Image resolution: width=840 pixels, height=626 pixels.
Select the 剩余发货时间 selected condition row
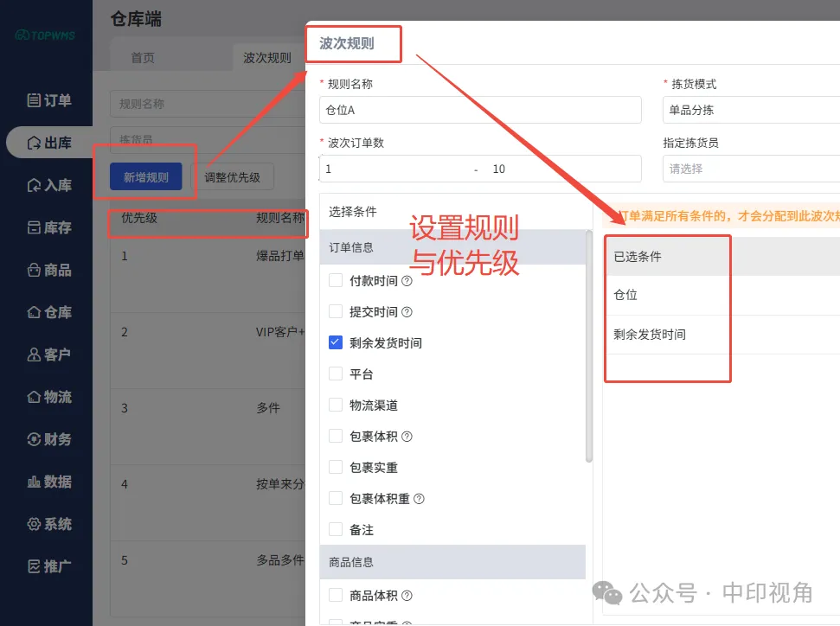coord(721,335)
